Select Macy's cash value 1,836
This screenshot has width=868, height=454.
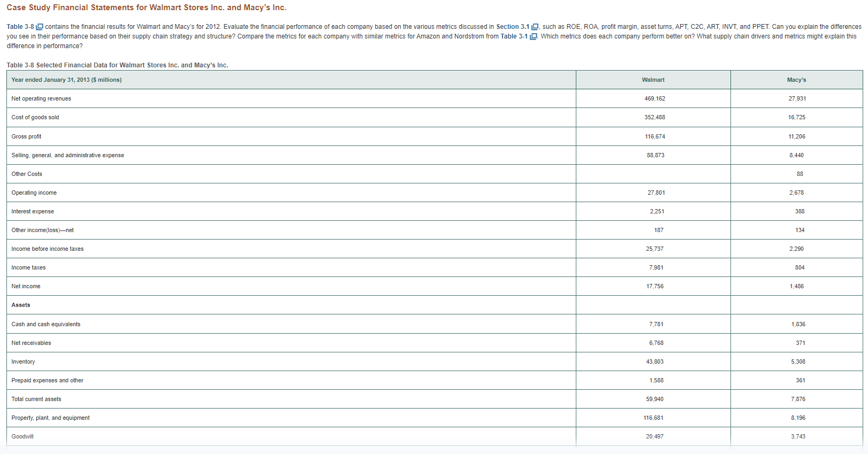(x=798, y=324)
